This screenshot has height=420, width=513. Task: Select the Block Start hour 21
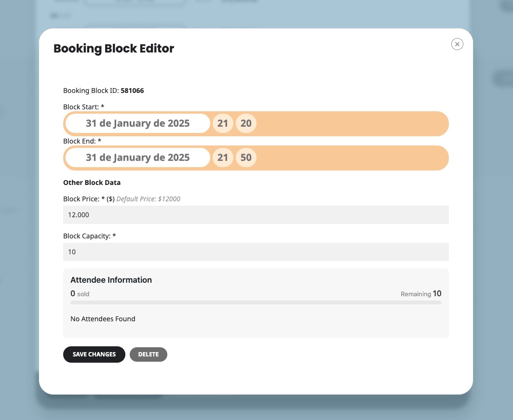pyautogui.click(x=223, y=124)
